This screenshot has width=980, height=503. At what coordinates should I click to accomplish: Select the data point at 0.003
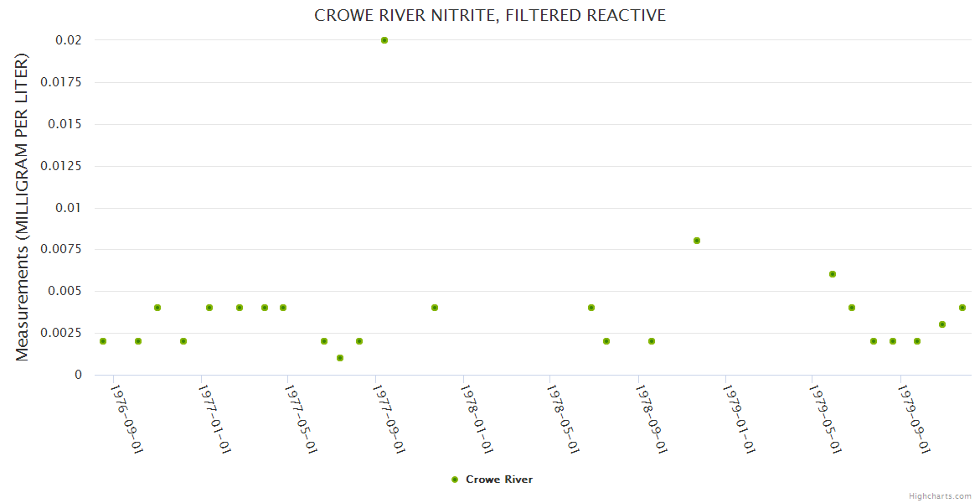pos(942,324)
